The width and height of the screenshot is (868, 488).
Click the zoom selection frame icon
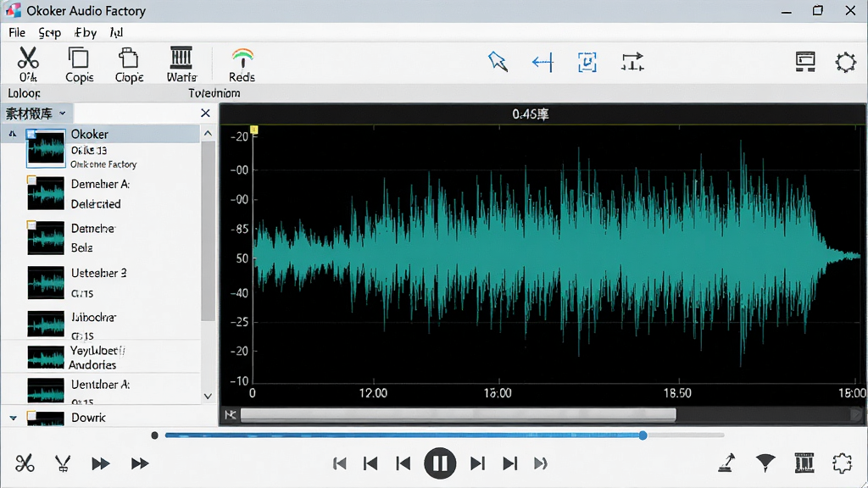pos(587,62)
